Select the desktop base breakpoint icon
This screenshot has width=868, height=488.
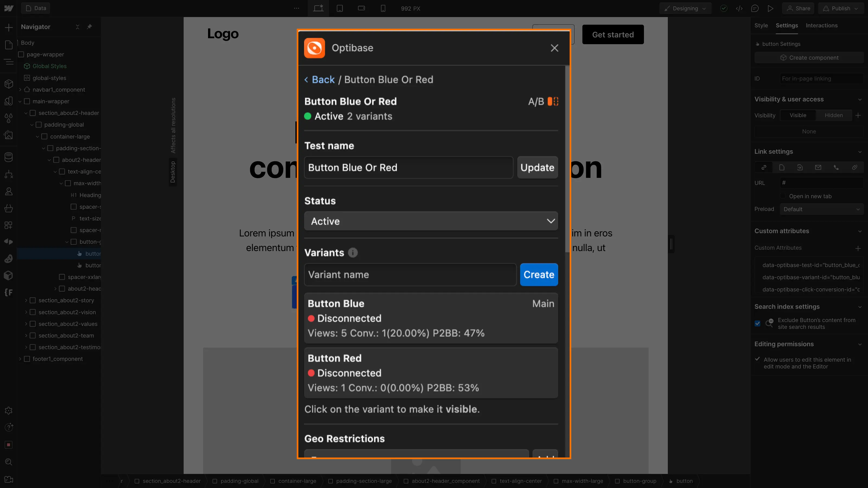(318, 8)
